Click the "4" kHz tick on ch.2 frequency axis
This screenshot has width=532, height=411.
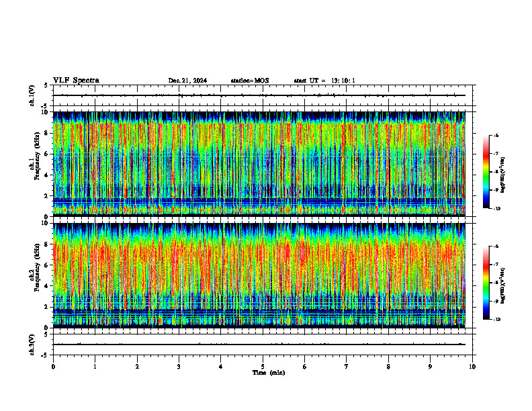tap(47, 286)
